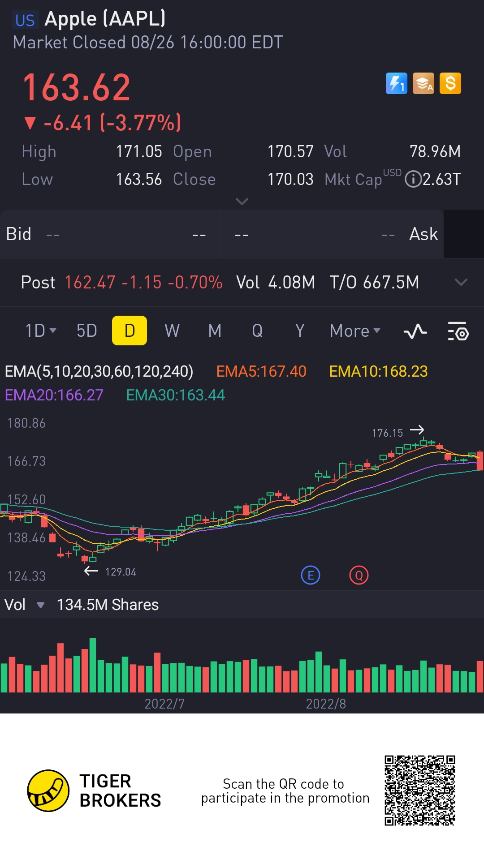Tap the orange layered coins icon
This screenshot has width=484, height=868.
[x=423, y=83]
